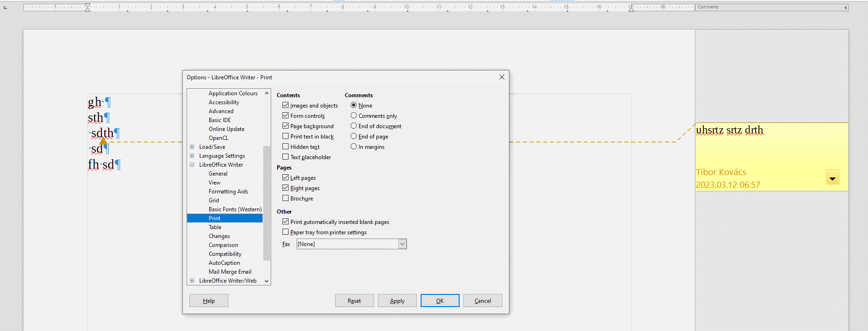
Task: Click the options tree scrollbar thumb
Action: tap(266, 203)
